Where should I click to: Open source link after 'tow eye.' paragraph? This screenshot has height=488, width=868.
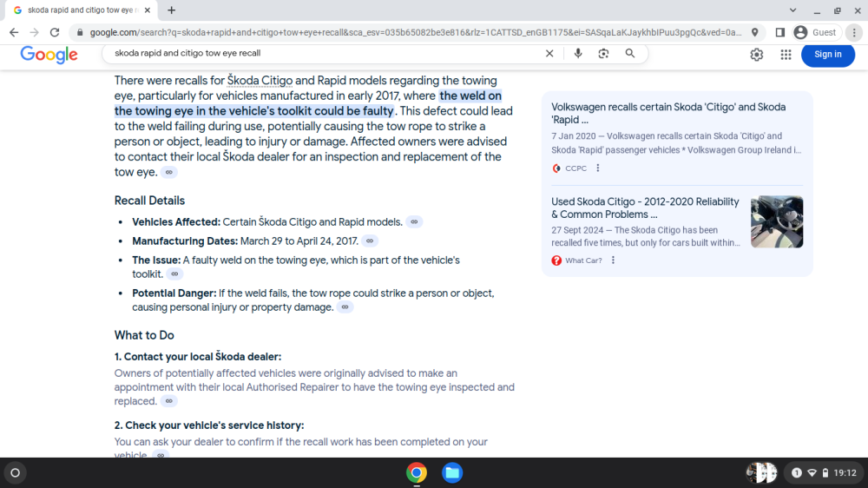[x=169, y=172]
